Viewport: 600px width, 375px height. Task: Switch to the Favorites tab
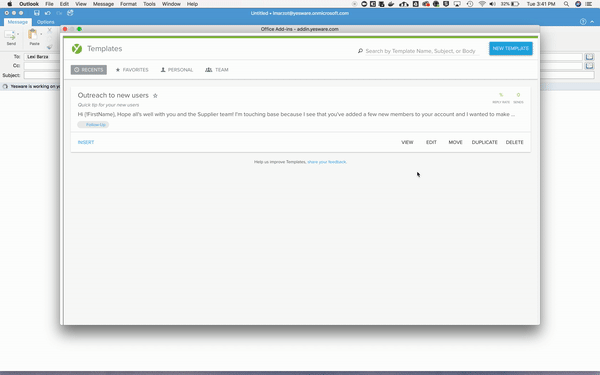point(132,70)
